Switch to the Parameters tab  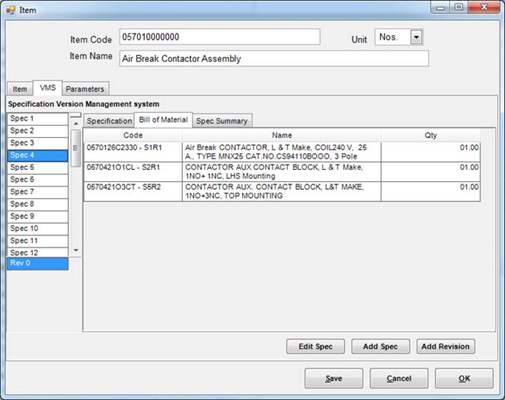[85, 89]
